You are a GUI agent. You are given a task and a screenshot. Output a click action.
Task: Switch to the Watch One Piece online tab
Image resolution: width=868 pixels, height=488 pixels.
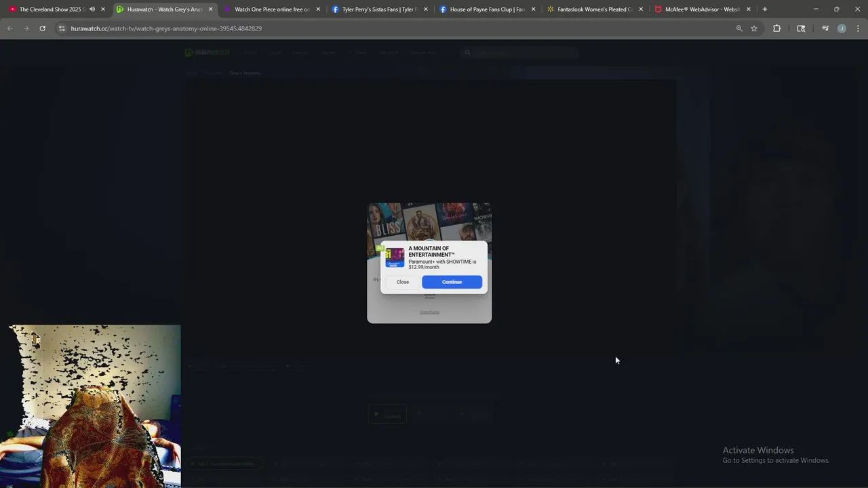[x=272, y=9]
